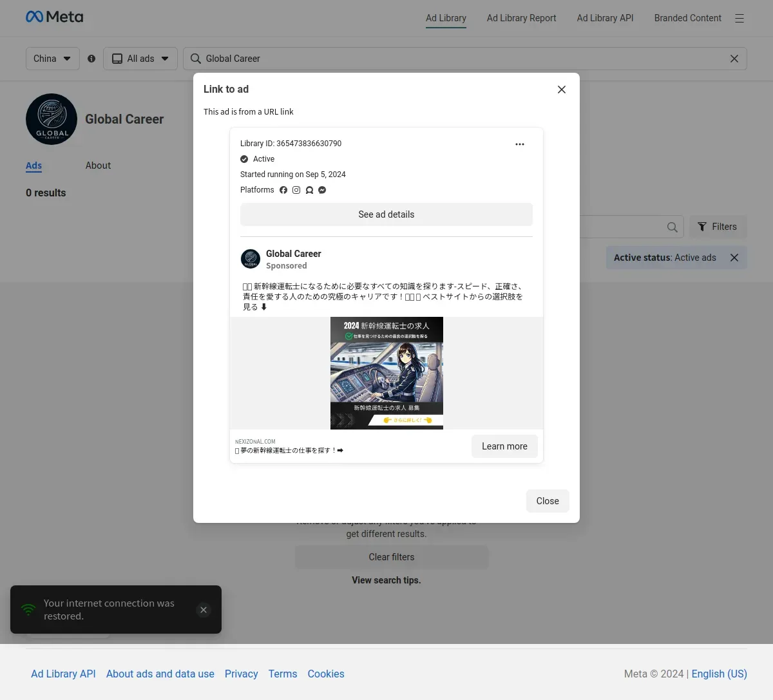The height and width of the screenshot is (700, 773).
Task: Click the Global Career page profile picture
Action: pyautogui.click(x=52, y=119)
